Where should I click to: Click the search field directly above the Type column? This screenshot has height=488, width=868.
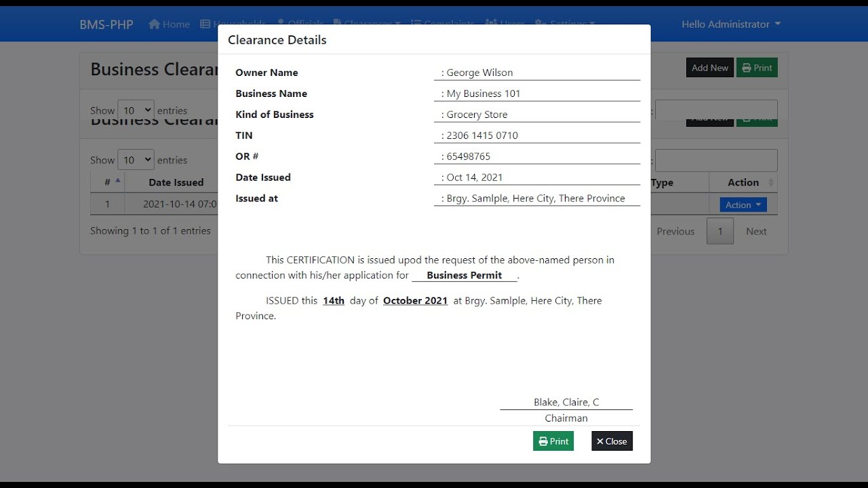pyautogui.click(x=716, y=160)
